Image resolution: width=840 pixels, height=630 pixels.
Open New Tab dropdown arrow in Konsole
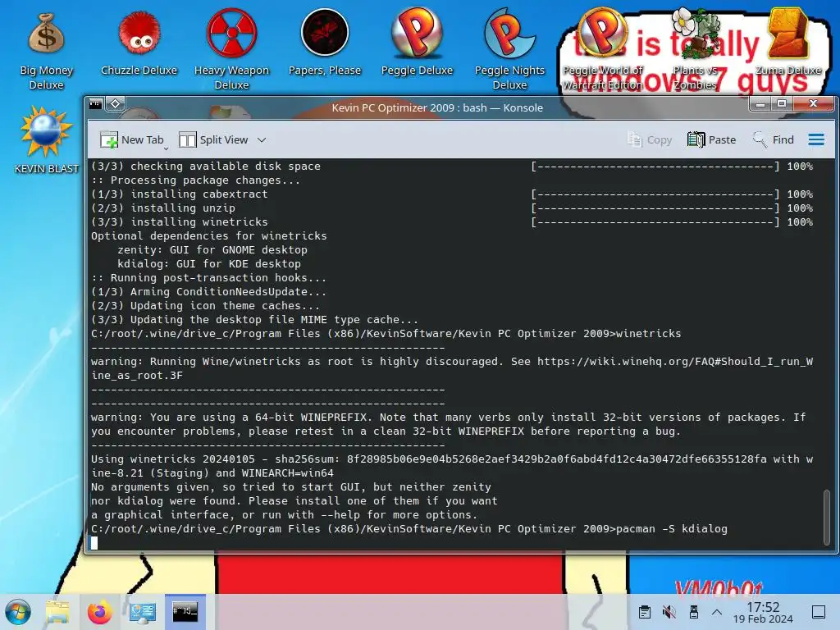click(x=166, y=148)
